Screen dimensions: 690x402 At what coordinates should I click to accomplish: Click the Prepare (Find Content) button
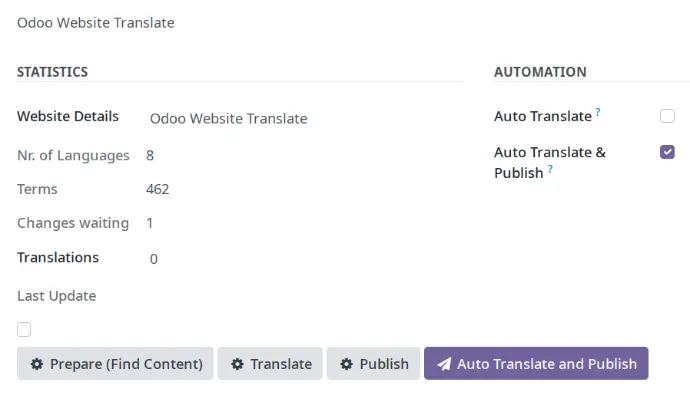click(115, 364)
